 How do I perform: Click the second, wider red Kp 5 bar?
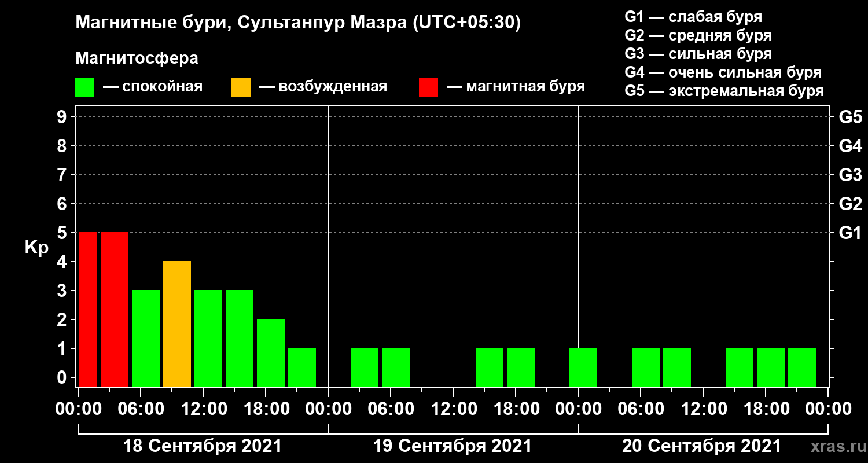click(x=115, y=309)
